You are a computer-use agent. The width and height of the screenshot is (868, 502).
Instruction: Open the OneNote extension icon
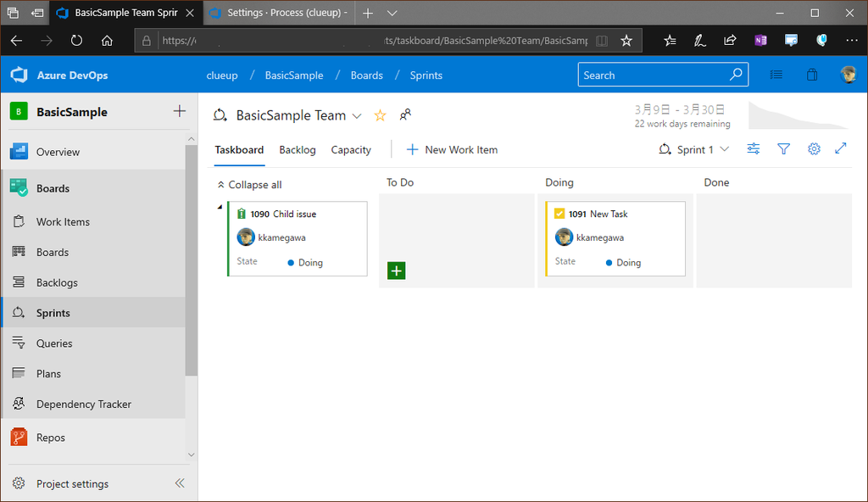coord(760,41)
